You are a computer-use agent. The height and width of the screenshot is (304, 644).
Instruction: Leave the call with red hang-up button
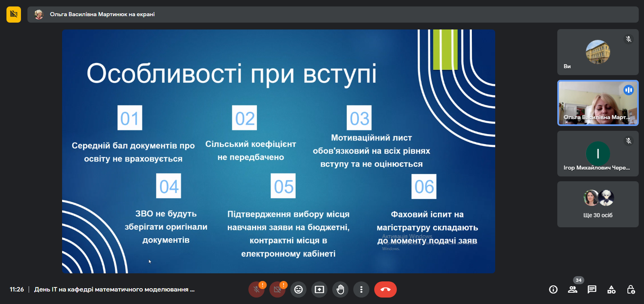(386, 289)
